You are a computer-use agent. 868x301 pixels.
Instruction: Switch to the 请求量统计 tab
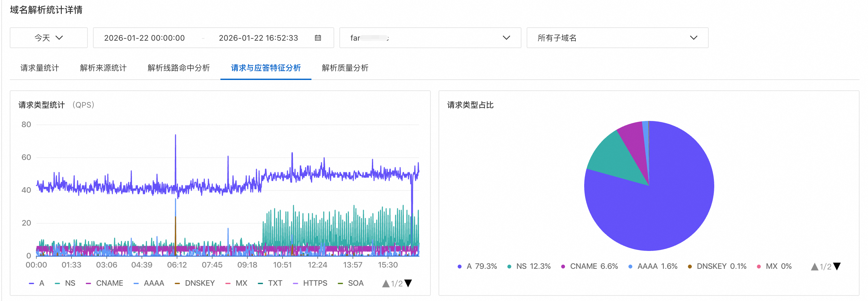coord(40,68)
